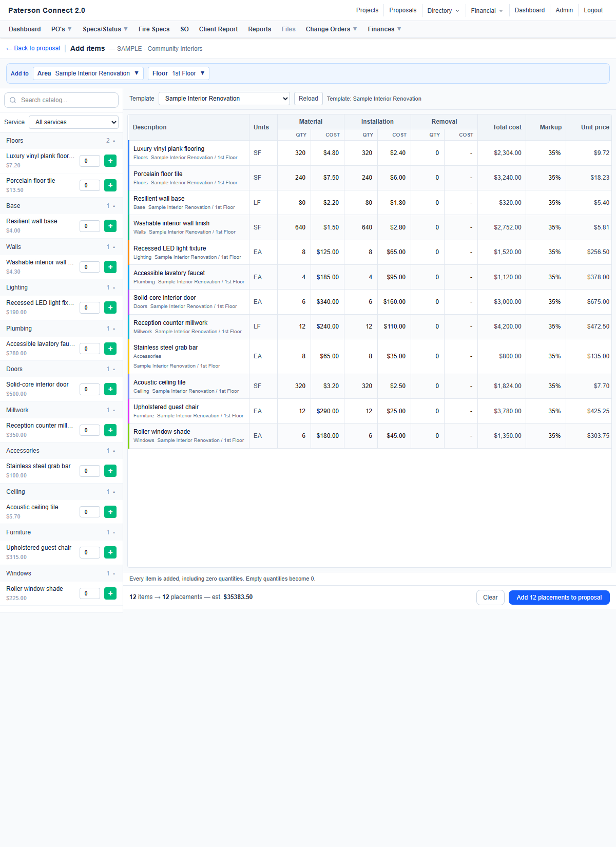The height and width of the screenshot is (847, 616).
Task: Collapse the Base catalog group
Action: pyautogui.click(x=61, y=206)
